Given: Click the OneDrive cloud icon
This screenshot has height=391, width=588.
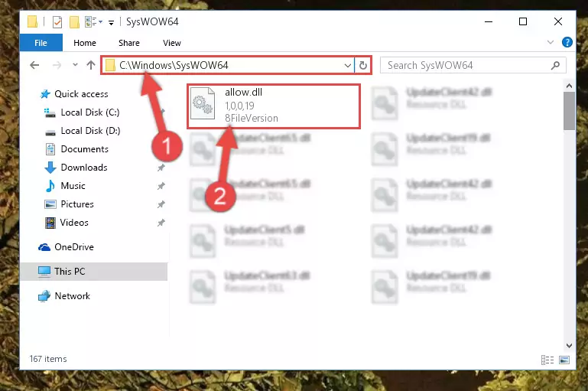Looking at the screenshot, I should [44, 247].
